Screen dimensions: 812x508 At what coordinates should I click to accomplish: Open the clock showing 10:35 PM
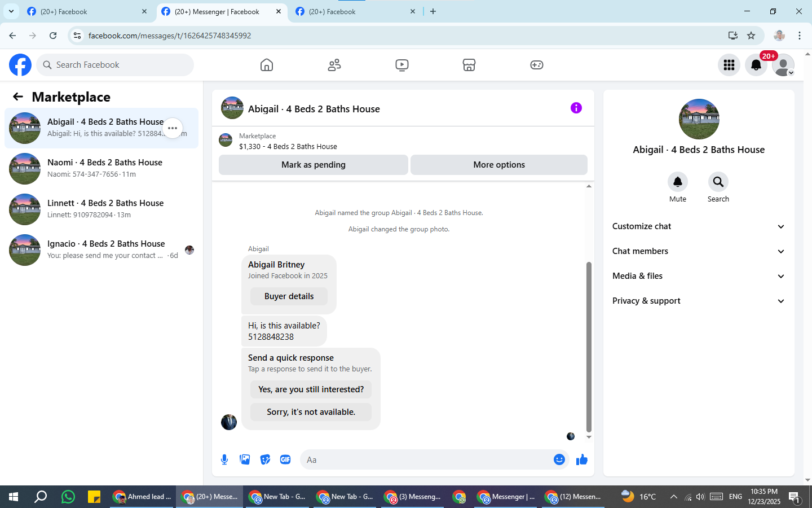click(764, 497)
